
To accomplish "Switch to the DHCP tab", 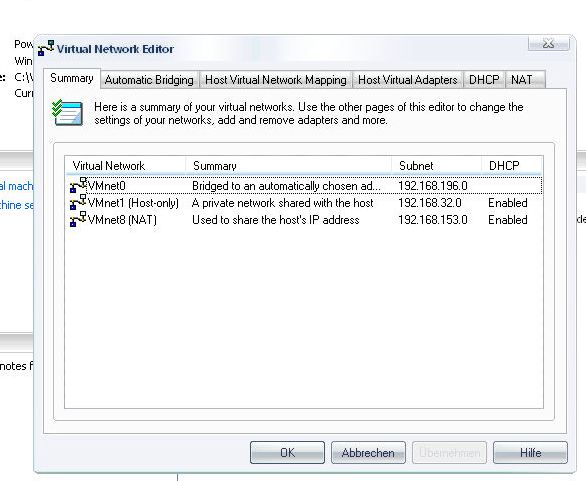I will 484,80.
